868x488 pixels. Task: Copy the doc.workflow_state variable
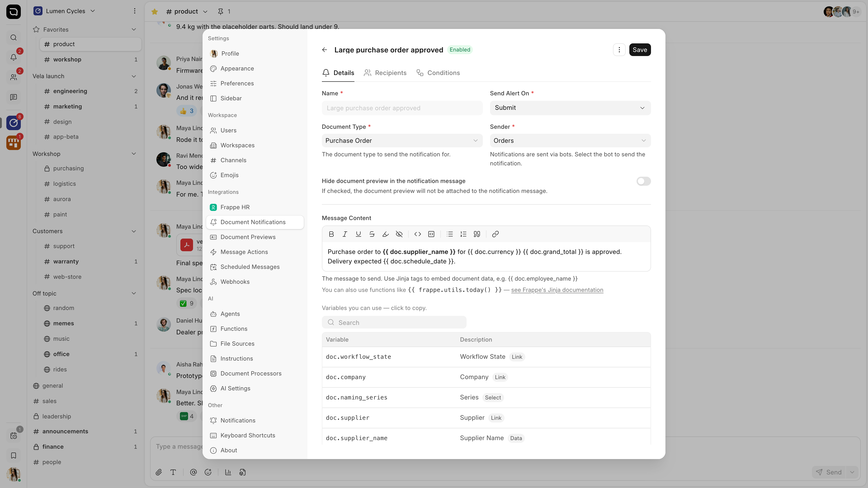(x=358, y=357)
